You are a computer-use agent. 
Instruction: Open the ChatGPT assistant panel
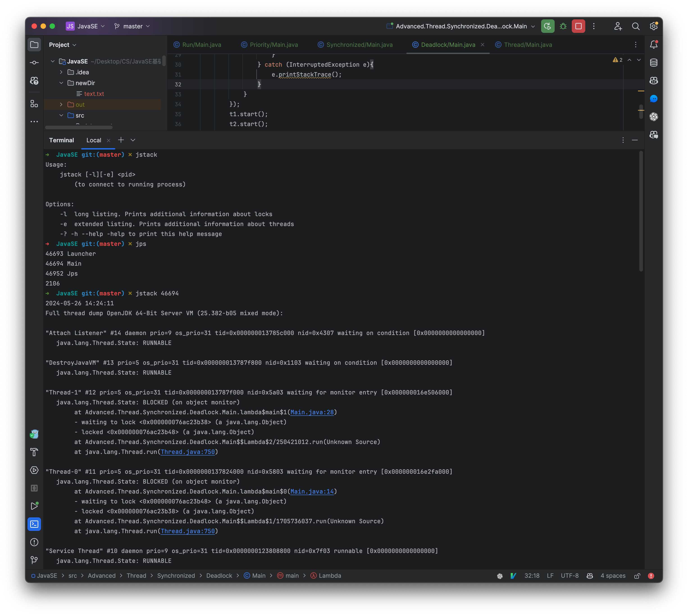point(654,117)
